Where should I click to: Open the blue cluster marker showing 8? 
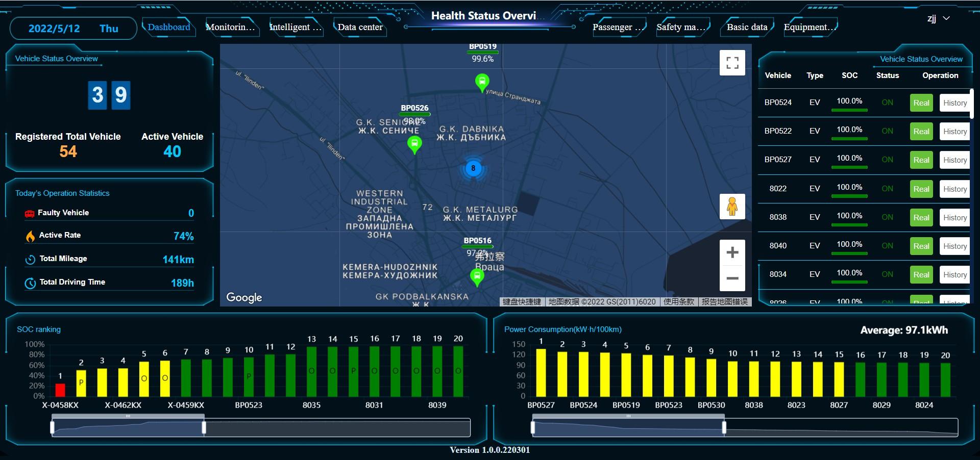(473, 168)
